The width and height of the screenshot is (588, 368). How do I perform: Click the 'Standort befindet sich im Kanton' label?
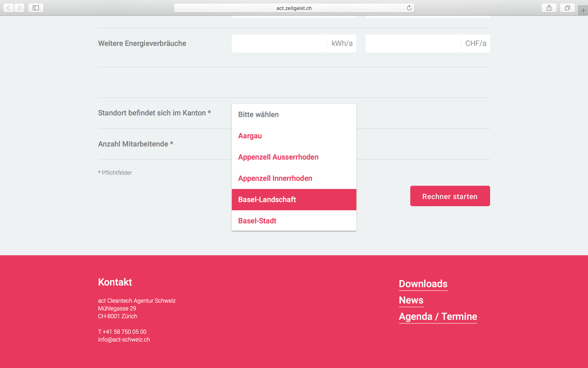tap(155, 113)
